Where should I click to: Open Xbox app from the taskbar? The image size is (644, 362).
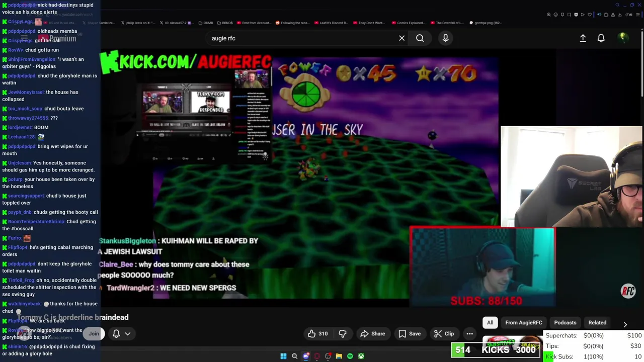click(361, 356)
